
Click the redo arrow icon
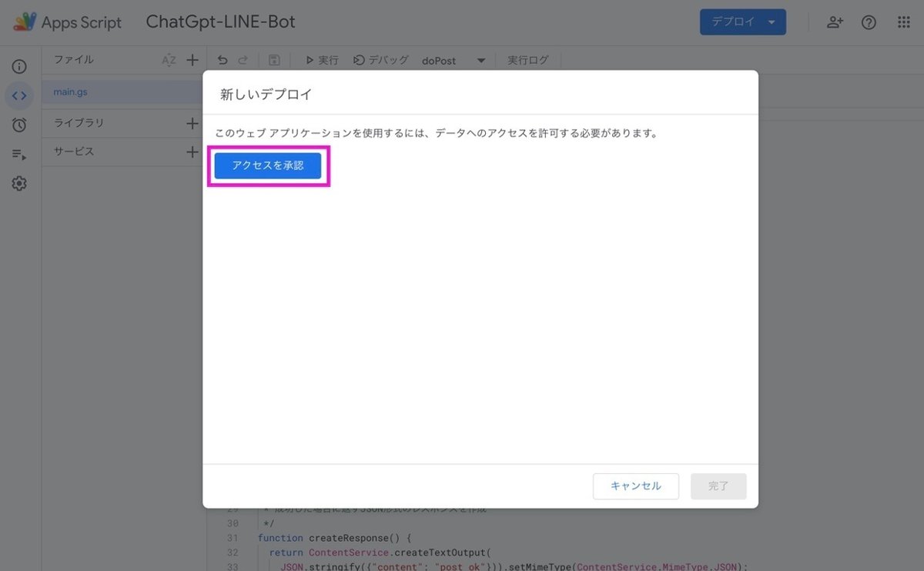pyautogui.click(x=243, y=60)
